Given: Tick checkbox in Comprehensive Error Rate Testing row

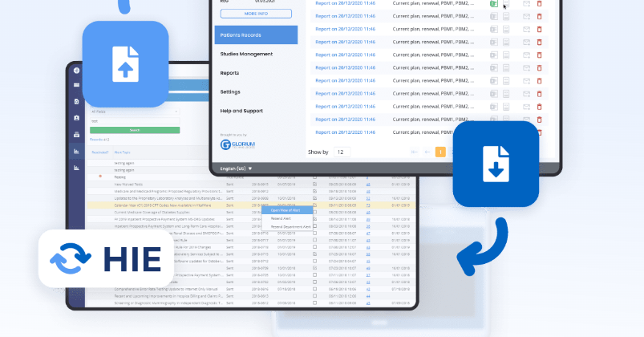Looking at the screenshot, I should tap(314, 287).
